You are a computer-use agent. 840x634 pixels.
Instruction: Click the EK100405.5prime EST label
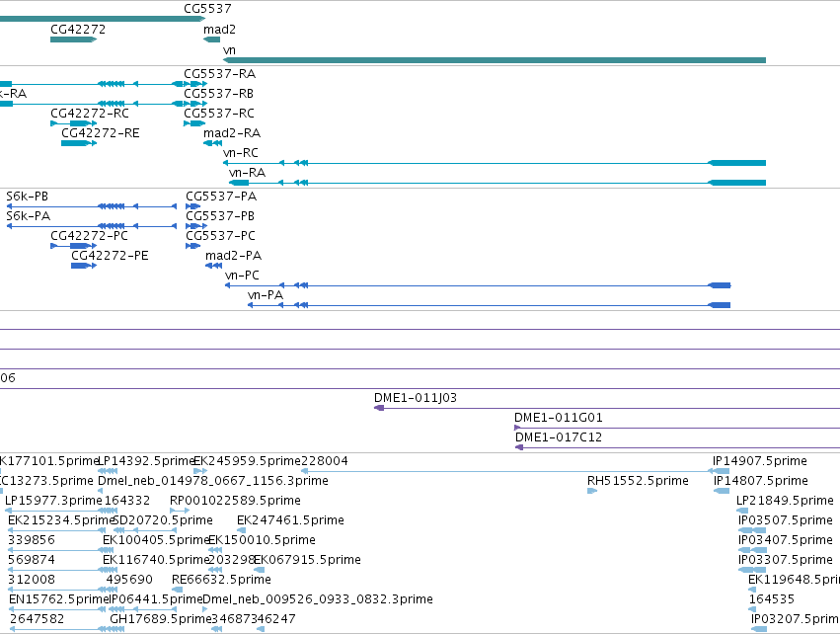(155, 541)
